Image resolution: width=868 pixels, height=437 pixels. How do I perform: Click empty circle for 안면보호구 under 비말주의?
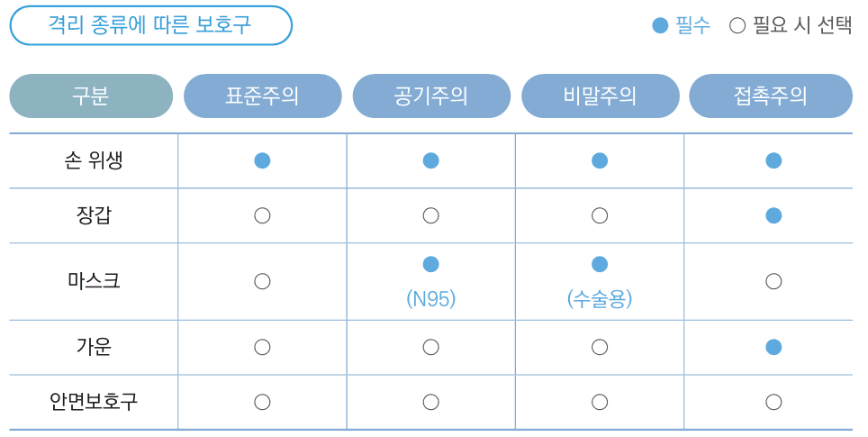[x=600, y=402]
